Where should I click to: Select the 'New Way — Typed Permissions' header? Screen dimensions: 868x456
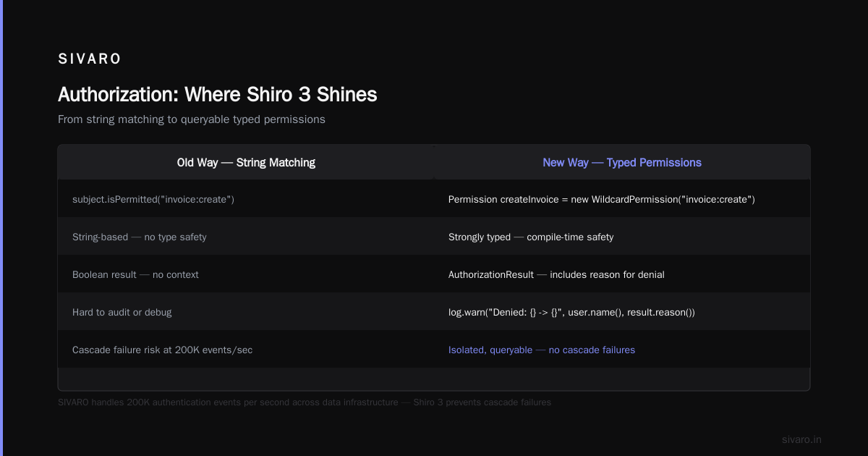coord(622,163)
